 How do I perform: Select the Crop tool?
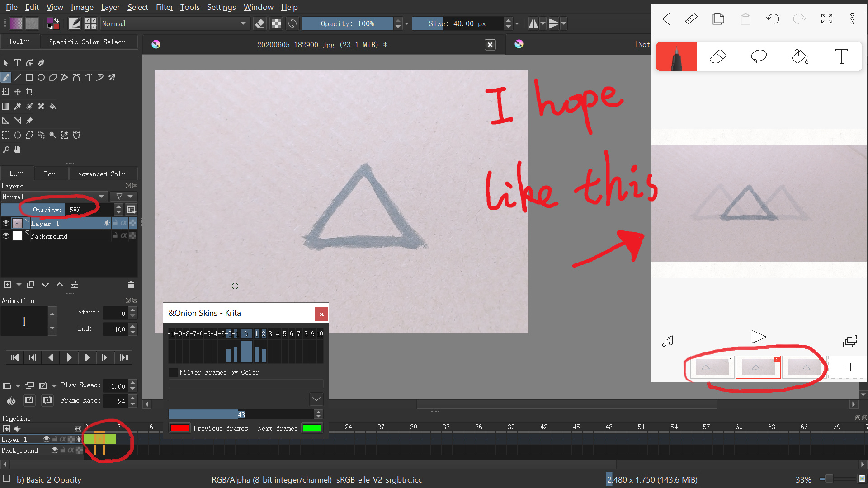tap(29, 92)
